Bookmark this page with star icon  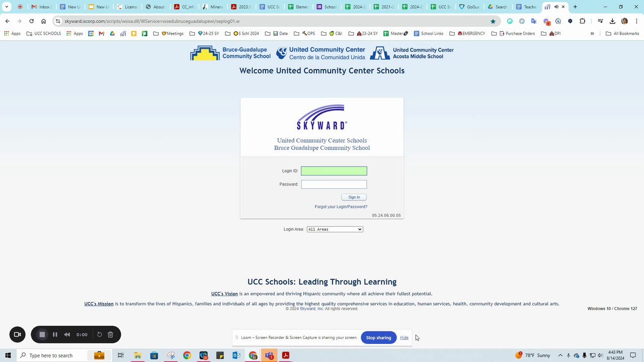click(x=493, y=21)
